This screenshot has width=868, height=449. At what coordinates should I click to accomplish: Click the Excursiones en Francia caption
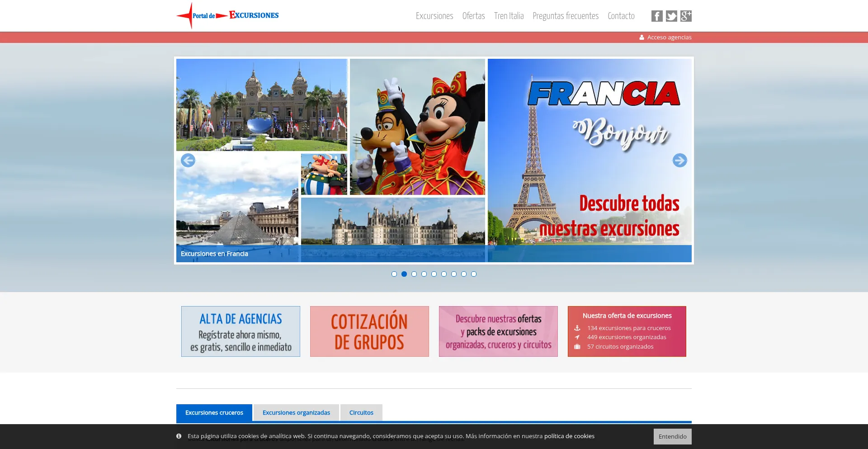tap(214, 254)
